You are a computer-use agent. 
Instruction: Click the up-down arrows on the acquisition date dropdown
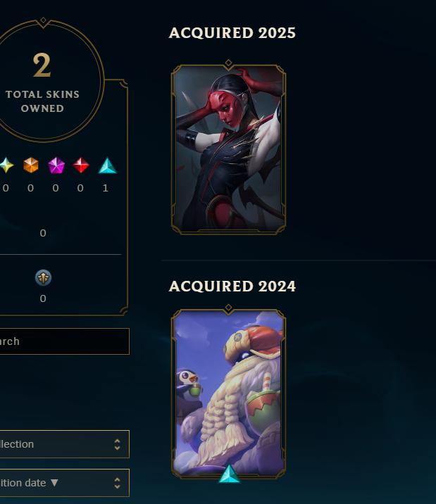click(x=118, y=483)
